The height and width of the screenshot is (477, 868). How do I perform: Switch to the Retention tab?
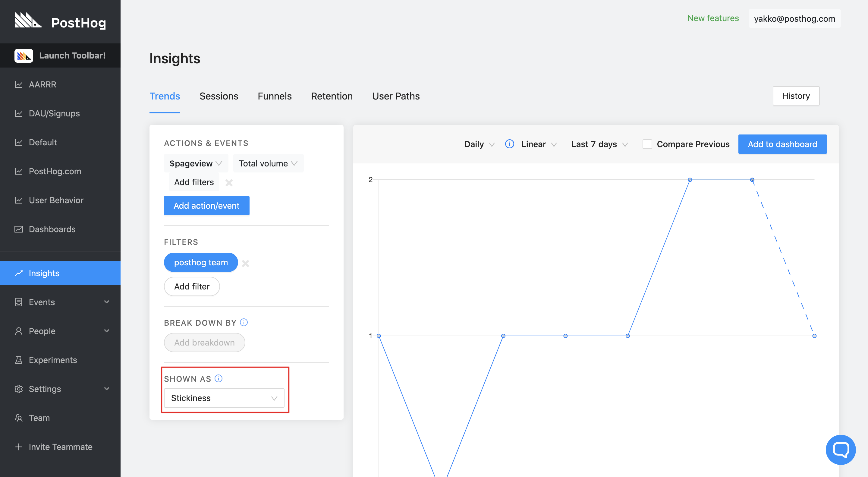coord(332,96)
